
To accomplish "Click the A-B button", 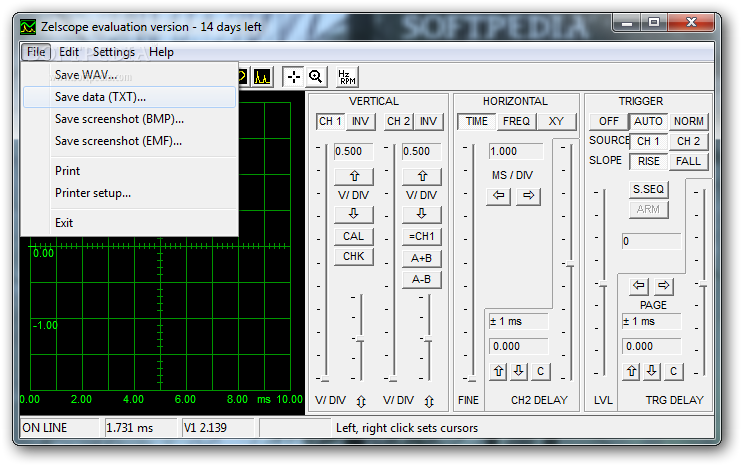I will pyautogui.click(x=422, y=279).
